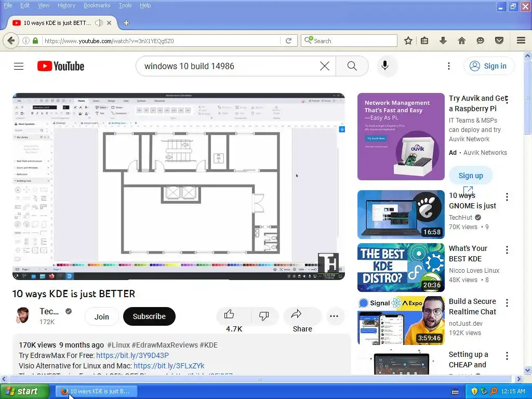Dislike the video with thumbs-down
Viewport: 532px width, 399px height.
[264, 316]
